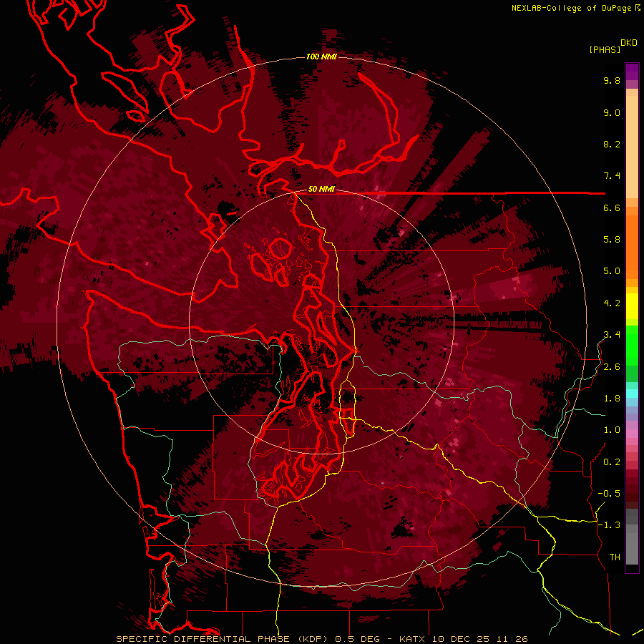644x644 pixels.
Task: Click the 5.8 value on the color scale
Action: 612,240
